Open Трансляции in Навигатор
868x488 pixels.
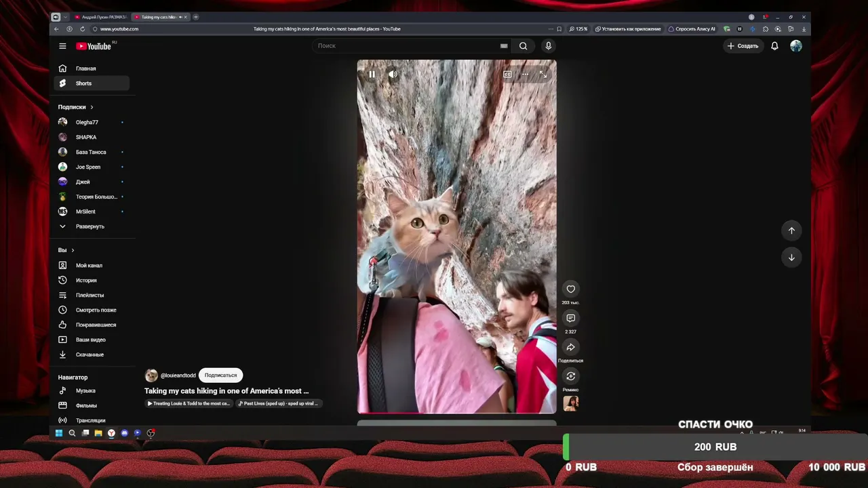(92, 420)
